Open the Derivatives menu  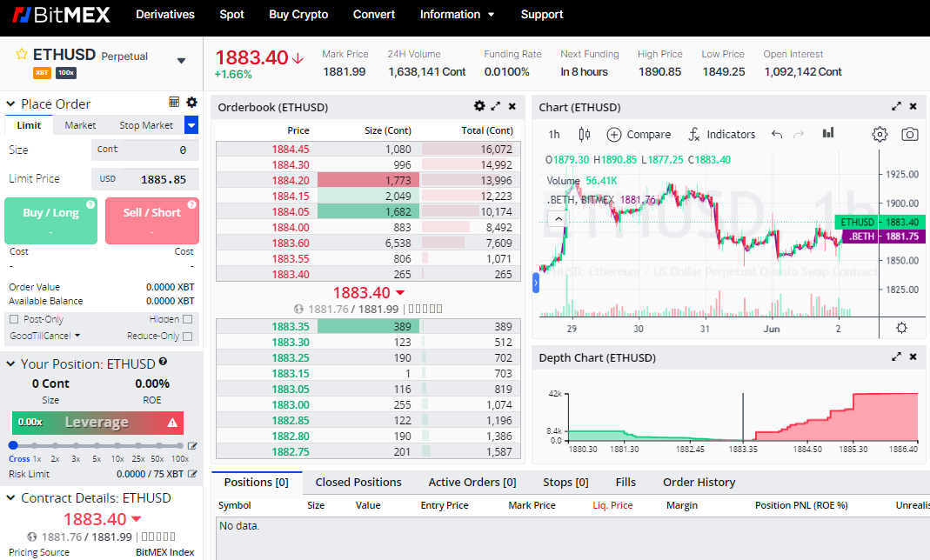pos(165,15)
